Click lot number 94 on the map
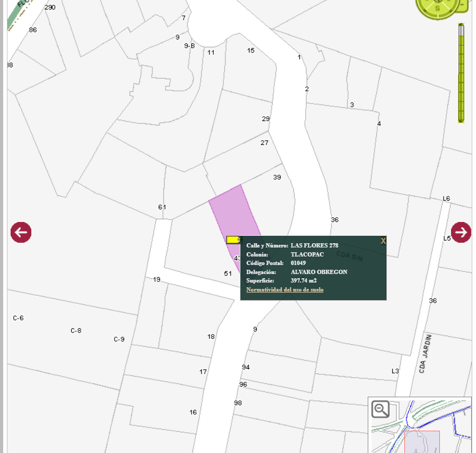The image size is (476, 453). click(x=246, y=367)
